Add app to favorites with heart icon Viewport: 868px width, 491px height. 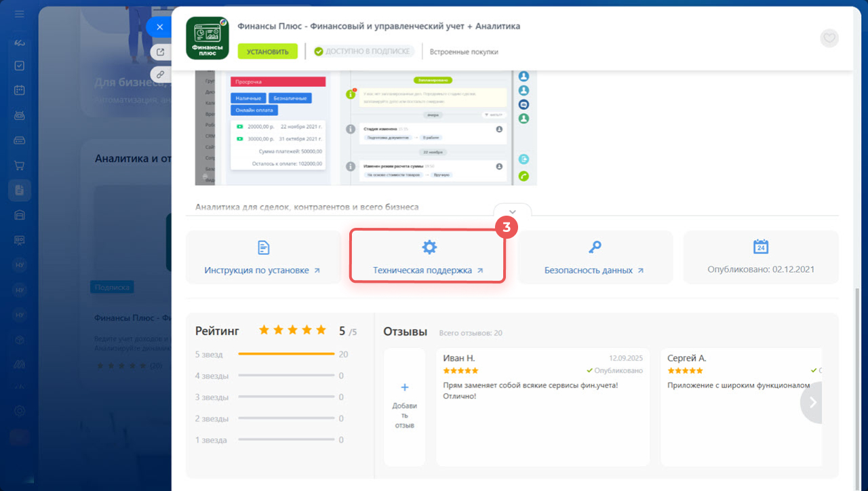pos(829,38)
